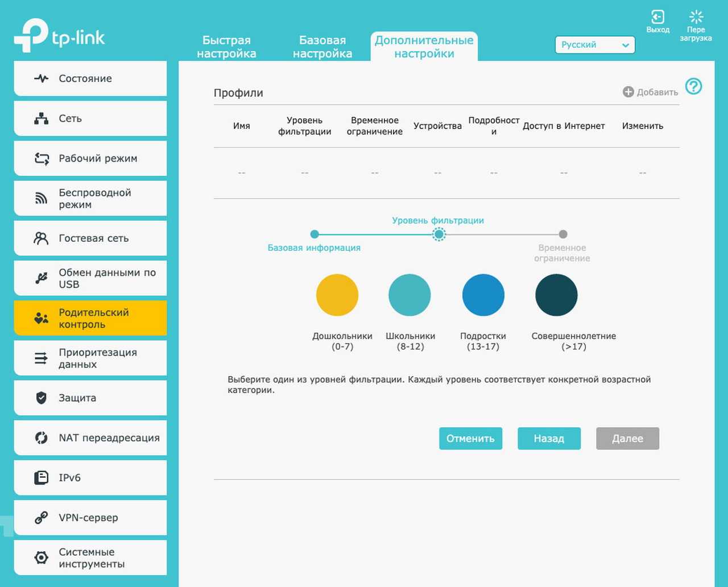Viewport: 728px width, 587px height.
Task: Pick the Совершеннолетние (>17) dark circle
Action: 556,295
